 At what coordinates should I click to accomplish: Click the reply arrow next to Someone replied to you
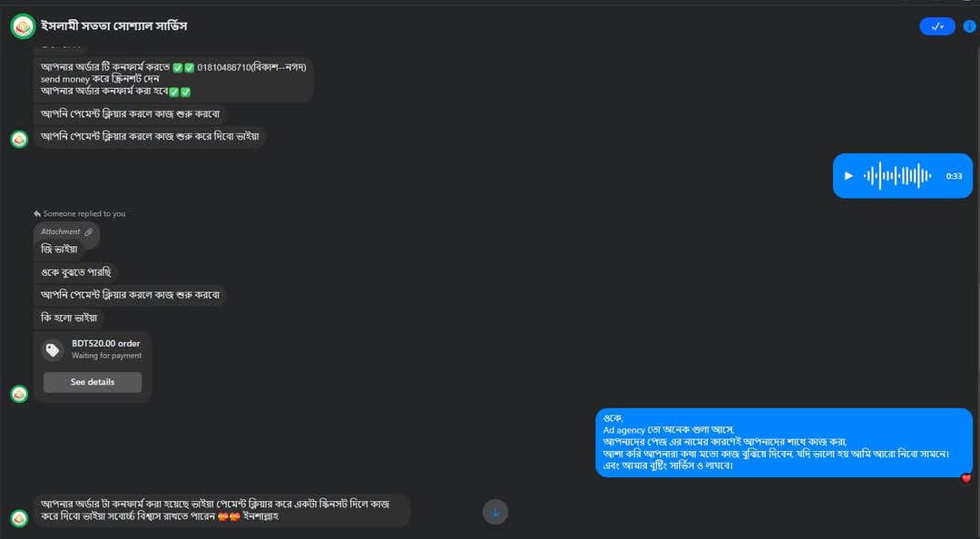point(37,214)
